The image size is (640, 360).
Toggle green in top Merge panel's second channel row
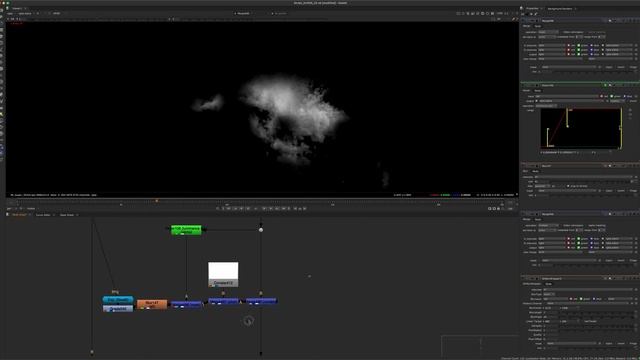point(579,50)
